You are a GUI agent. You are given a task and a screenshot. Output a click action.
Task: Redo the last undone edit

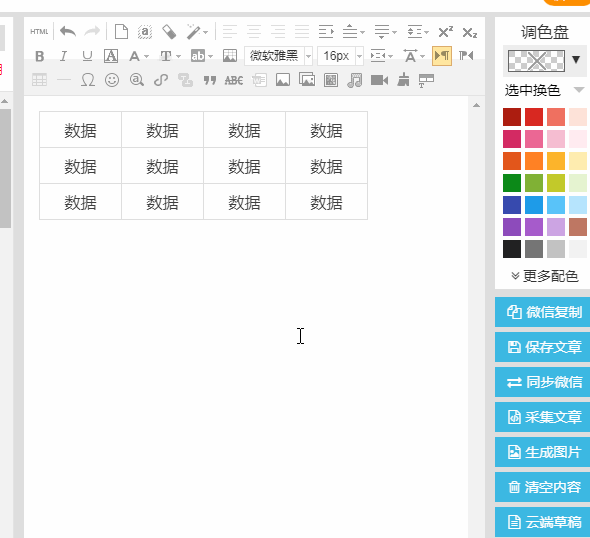(92, 32)
